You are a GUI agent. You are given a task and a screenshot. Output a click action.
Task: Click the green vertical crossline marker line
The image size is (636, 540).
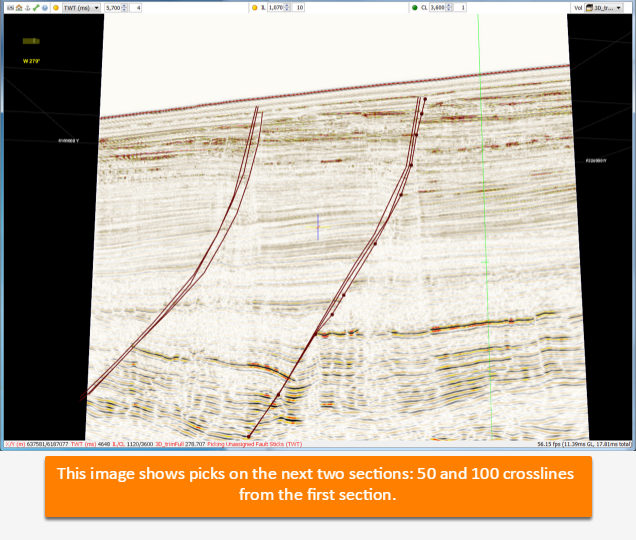pyautogui.click(x=485, y=227)
